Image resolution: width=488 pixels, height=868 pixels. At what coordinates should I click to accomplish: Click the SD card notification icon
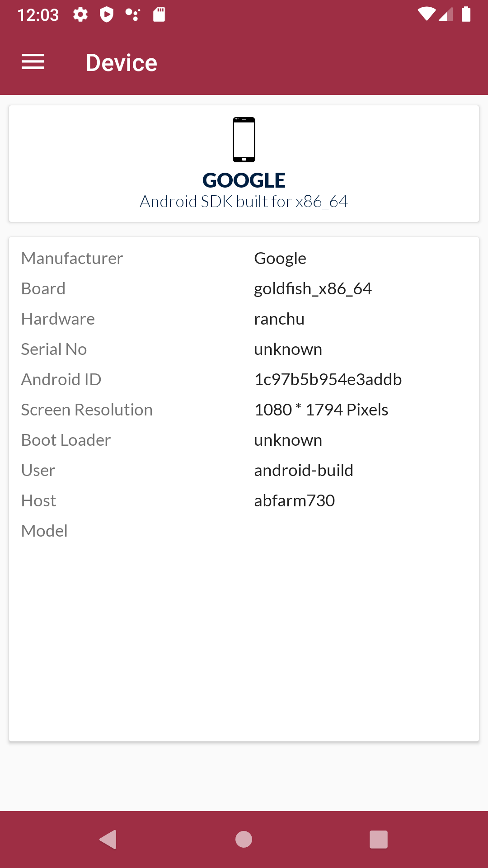pyautogui.click(x=159, y=15)
